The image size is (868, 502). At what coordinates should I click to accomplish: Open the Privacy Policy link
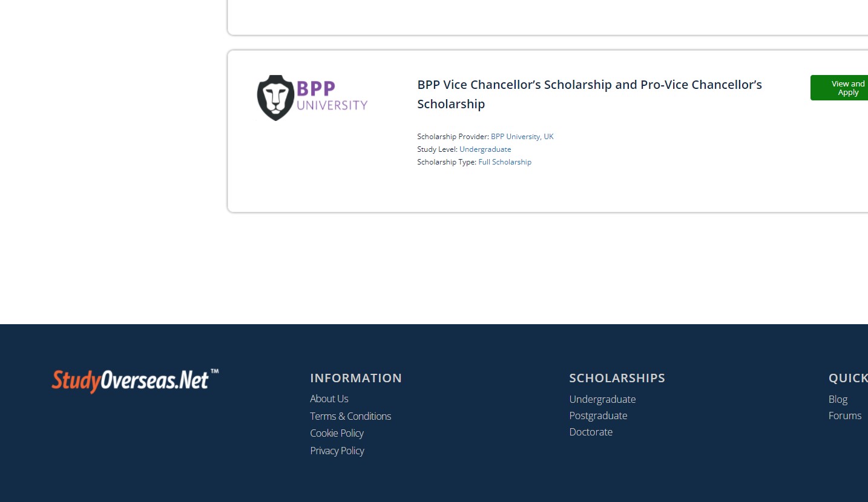pyautogui.click(x=337, y=451)
